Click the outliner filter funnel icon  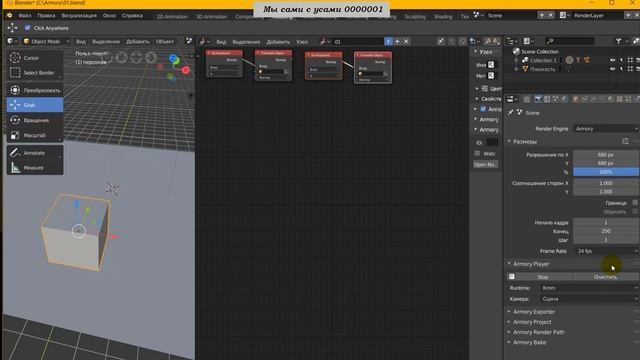click(618, 41)
